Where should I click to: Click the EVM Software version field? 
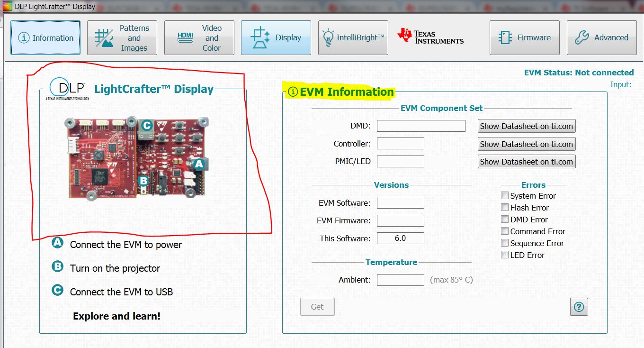pyautogui.click(x=401, y=203)
